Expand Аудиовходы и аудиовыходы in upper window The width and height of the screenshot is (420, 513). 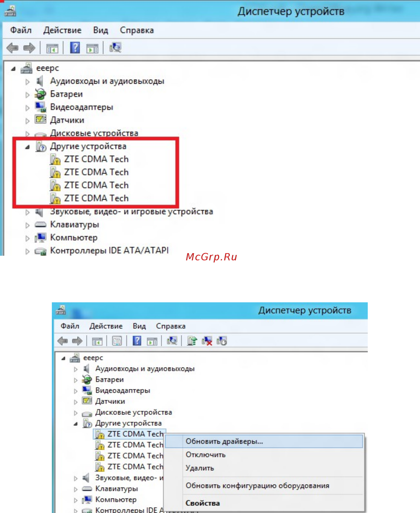pos(27,82)
